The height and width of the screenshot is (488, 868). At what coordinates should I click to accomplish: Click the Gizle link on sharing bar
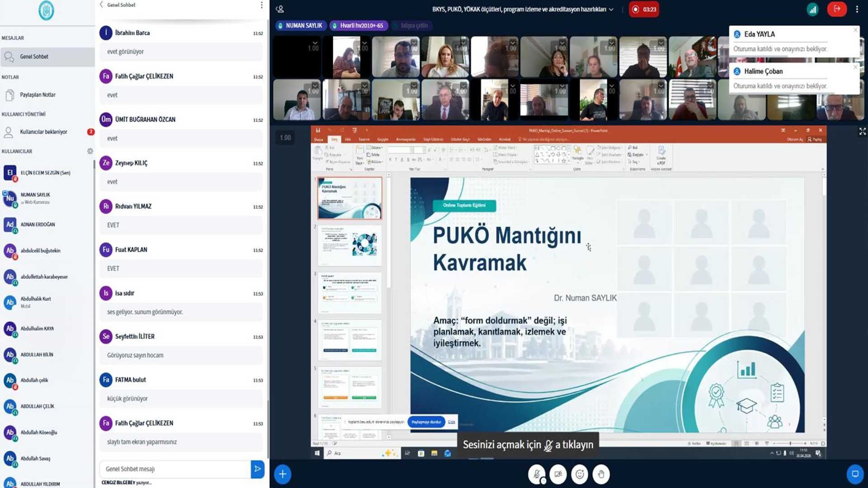point(451,422)
